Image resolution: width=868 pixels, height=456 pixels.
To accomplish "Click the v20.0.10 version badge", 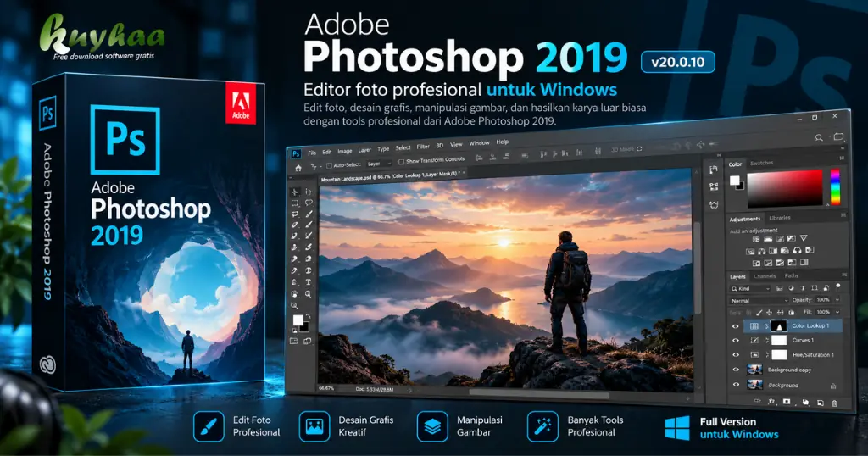I will (x=677, y=62).
